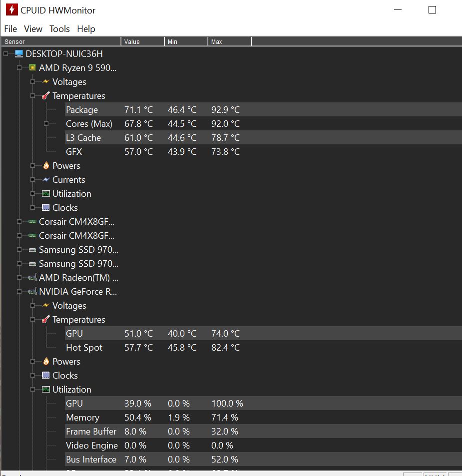Click the L3 Cache min value 44.6 °C
462x476 pixels.
coord(182,137)
